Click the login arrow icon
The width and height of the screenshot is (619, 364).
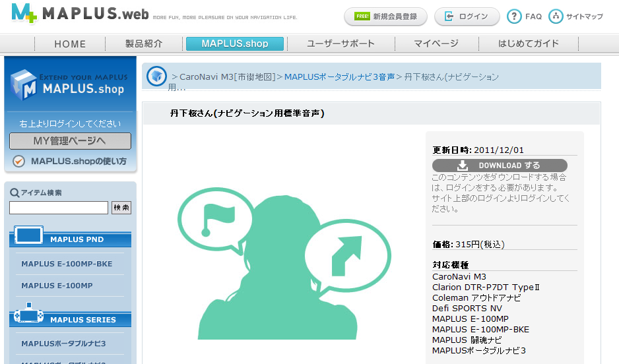tap(449, 16)
